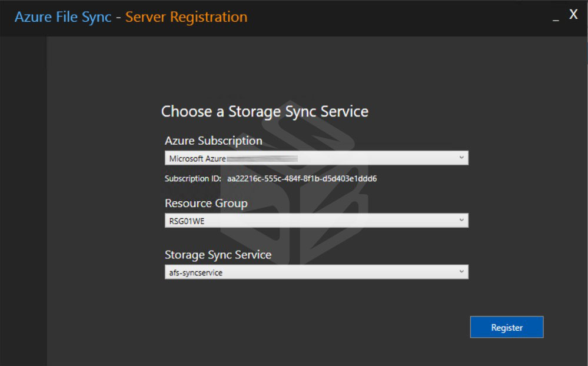Click the 'Resource Group' label
The height and width of the screenshot is (366, 588).
click(x=206, y=203)
